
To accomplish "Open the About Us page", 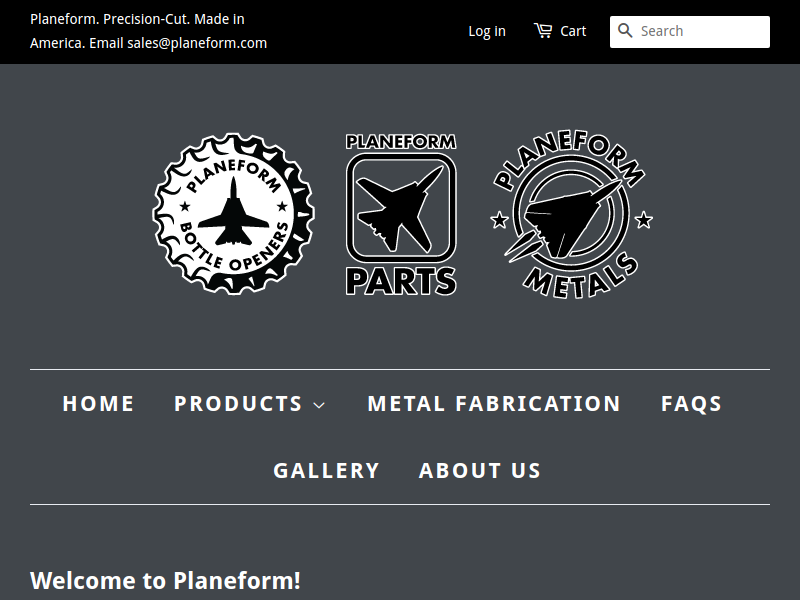I will (x=480, y=470).
